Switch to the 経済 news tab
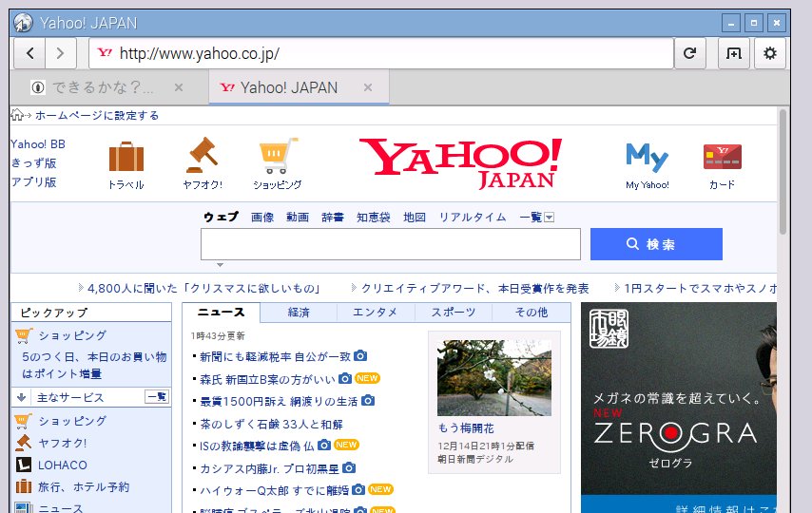 pyautogui.click(x=299, y=313)
